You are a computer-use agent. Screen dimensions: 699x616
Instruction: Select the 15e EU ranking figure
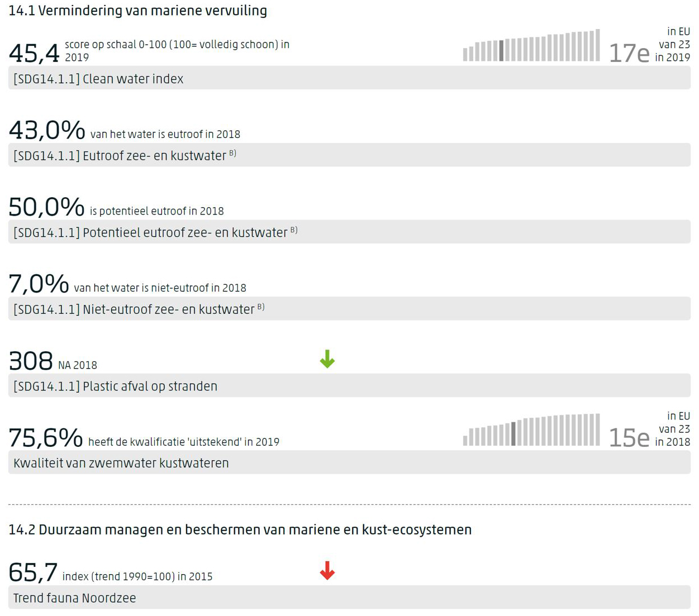tap(629, 437)
